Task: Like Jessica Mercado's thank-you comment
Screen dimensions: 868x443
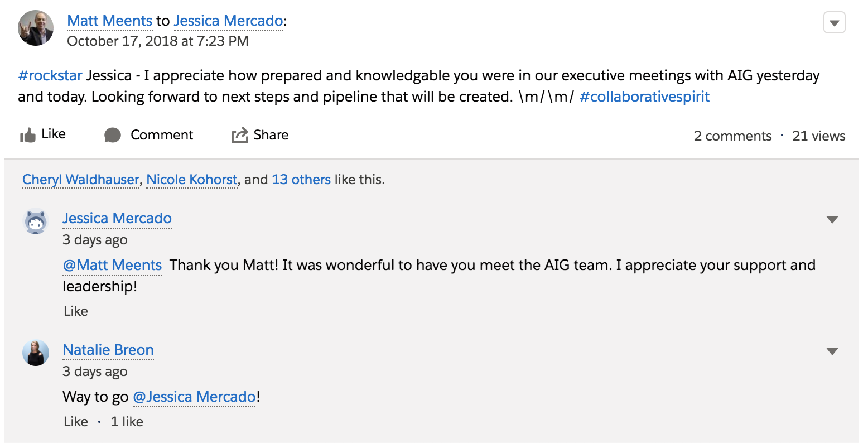Action: click(76, 311)
